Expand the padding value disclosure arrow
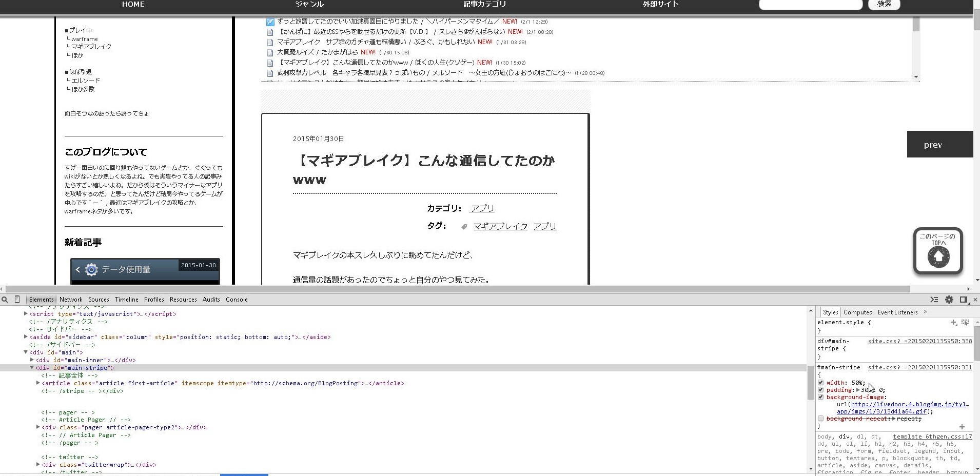This screenshot has height=476, width=980. [x=858, y=390]
